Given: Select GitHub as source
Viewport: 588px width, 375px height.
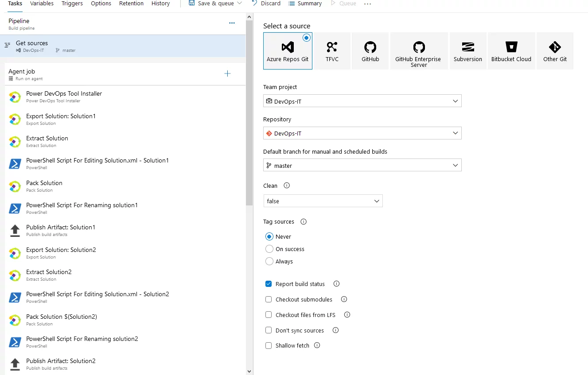Looking at the screenshot, I should click(x=370, y=51).
